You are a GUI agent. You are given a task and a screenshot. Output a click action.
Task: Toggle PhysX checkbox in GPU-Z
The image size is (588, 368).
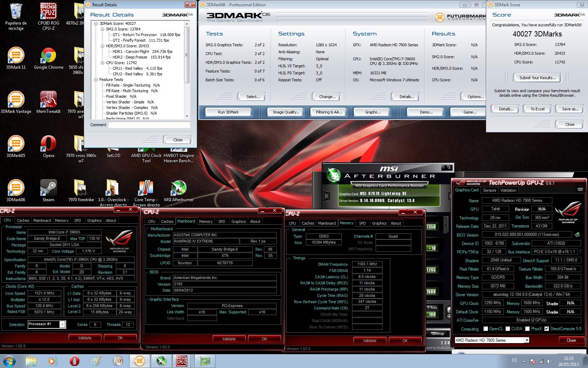tap(527, 329)
